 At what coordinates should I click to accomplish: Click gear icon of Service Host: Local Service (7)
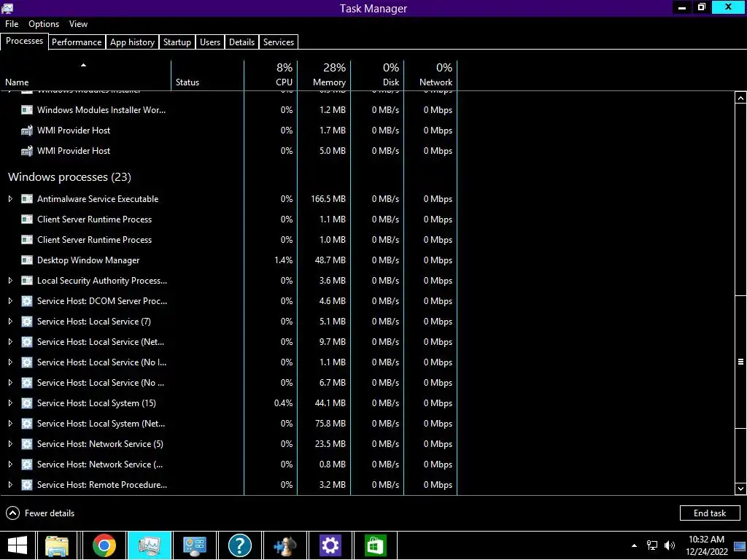[x=27, y=322]
